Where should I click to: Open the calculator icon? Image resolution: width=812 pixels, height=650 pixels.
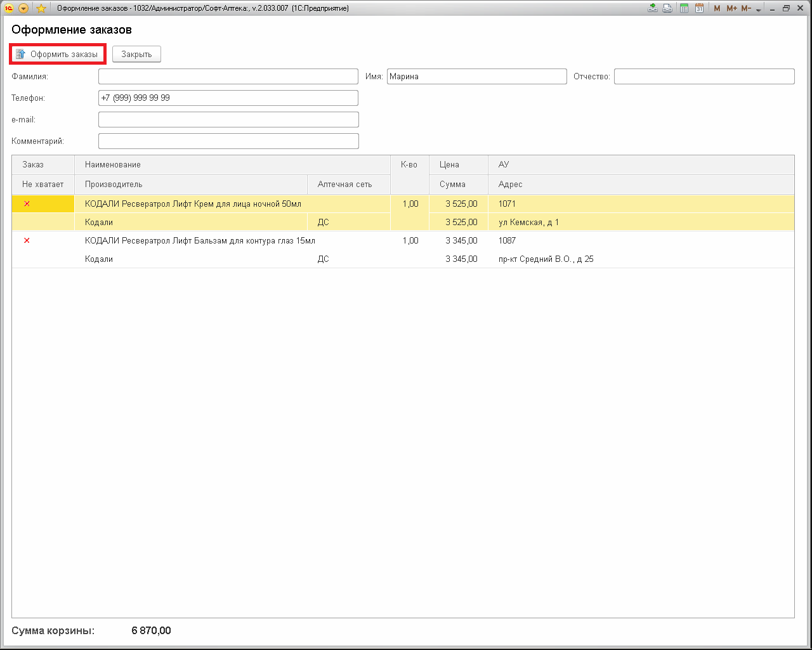[684, 8]
